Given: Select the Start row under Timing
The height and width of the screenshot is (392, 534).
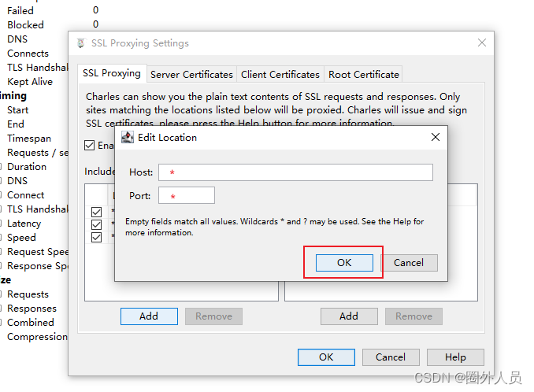Looking at the screenshot, I should pyautogui.click(x=17, y=110).
